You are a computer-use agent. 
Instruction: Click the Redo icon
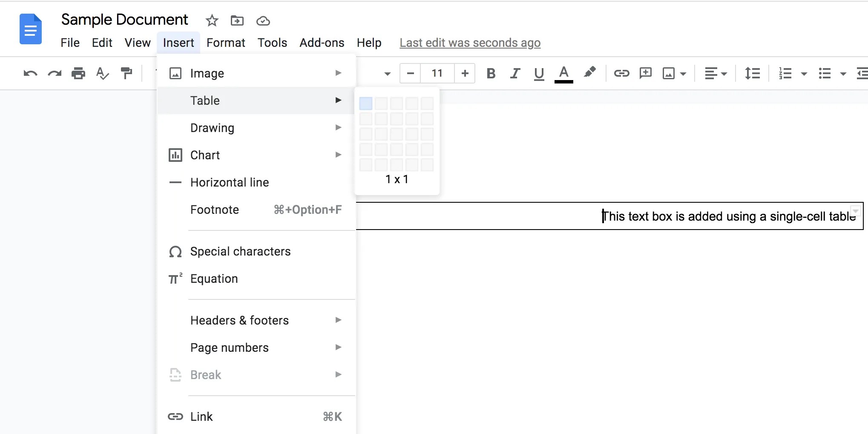click(55, 73)
